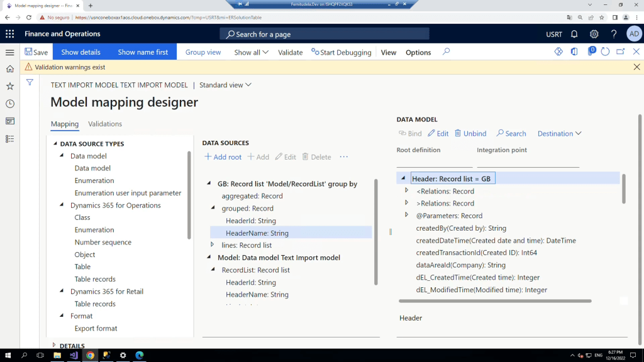Image resolution: width=644 pixels, height=362 pixels.
Task: Click the refresh page icon
Action: (606, 52)
